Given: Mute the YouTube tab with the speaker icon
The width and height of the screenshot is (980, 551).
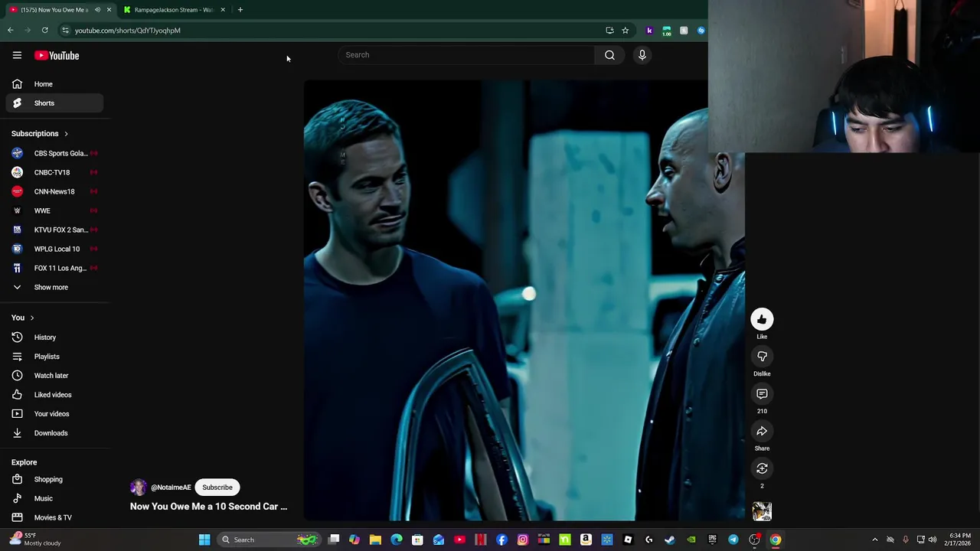Looking at the screenshot, I should tap(97, 10).
